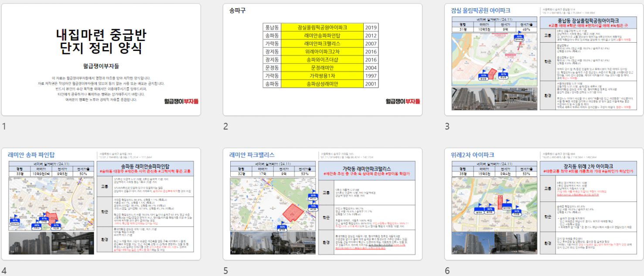Click the 2004 year cell
The image size is (644, 276).
(371, 67)
